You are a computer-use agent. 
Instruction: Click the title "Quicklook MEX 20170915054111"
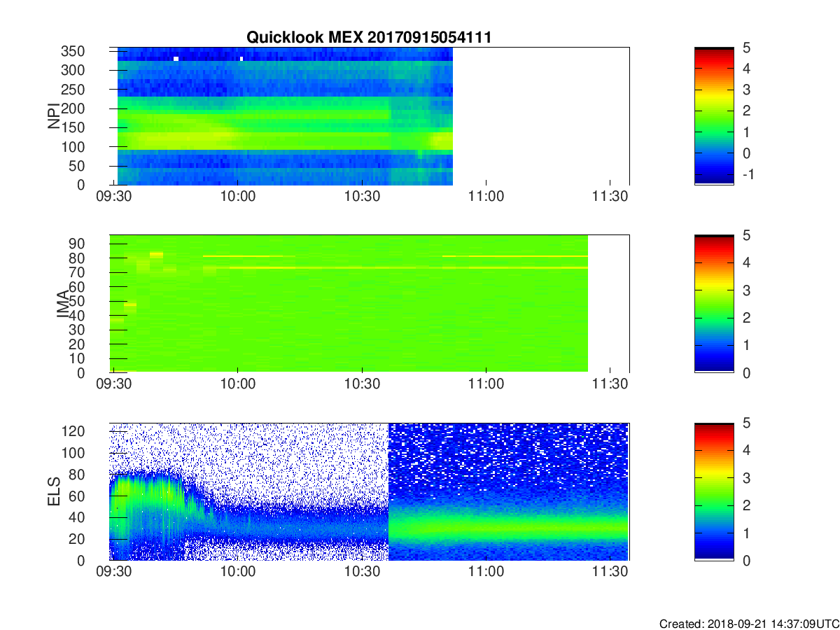point(368,38)
